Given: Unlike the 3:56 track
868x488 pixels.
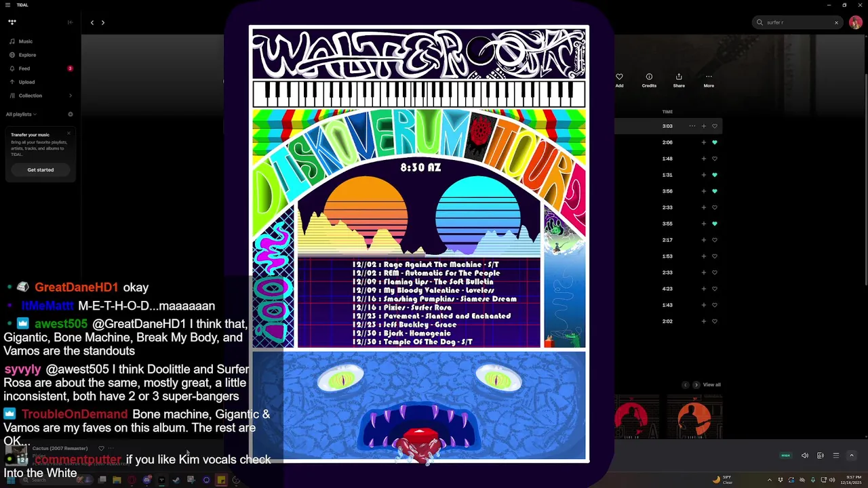Looking at the screenshot, I should 714,191.
